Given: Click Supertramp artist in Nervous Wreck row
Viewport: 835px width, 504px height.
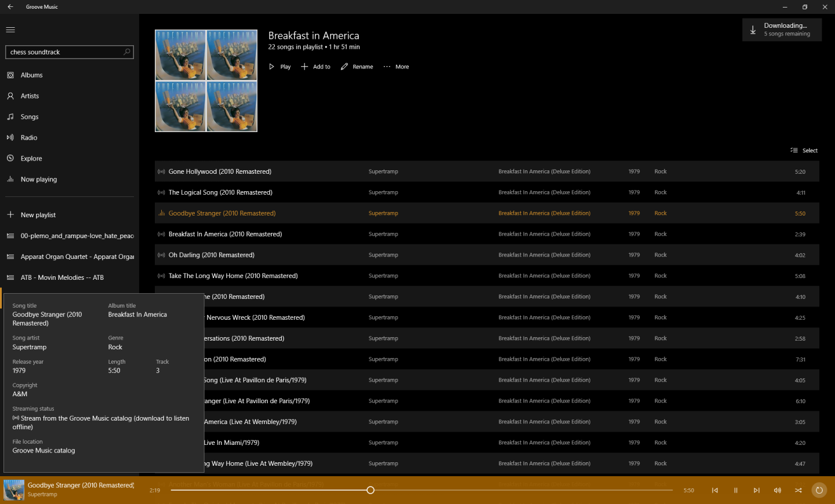Looking at the screenshot, I should coord(383,317).
